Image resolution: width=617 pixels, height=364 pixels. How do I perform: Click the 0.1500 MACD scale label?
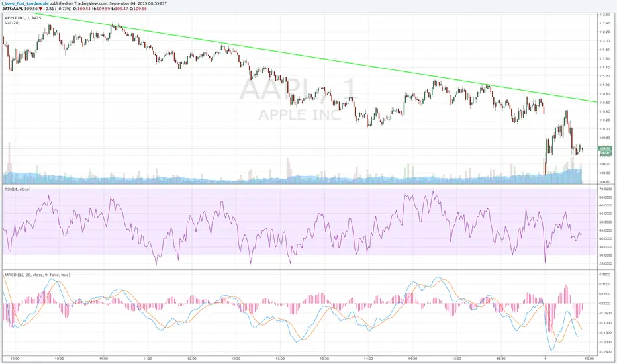coord(605,274)
